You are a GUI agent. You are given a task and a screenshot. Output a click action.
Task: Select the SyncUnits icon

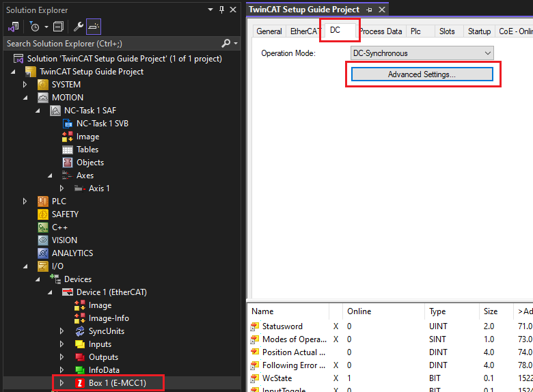pyautogui.click(x=80, y=331)
